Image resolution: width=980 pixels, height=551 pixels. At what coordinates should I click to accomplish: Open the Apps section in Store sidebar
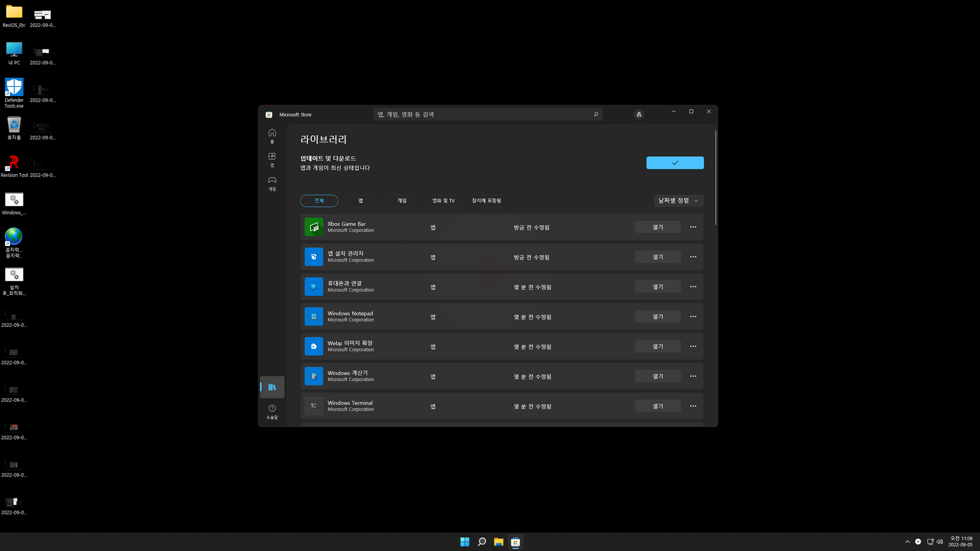272,160
